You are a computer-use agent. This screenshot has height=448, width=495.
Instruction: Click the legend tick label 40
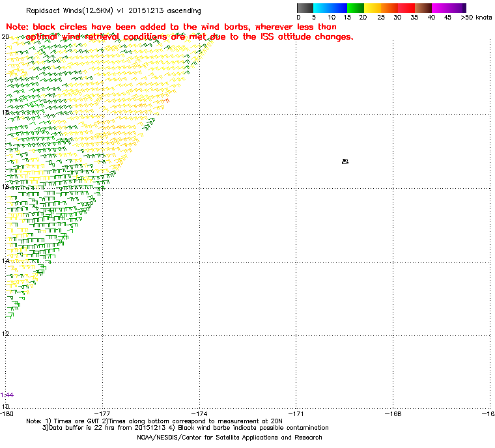pos(432,18)
